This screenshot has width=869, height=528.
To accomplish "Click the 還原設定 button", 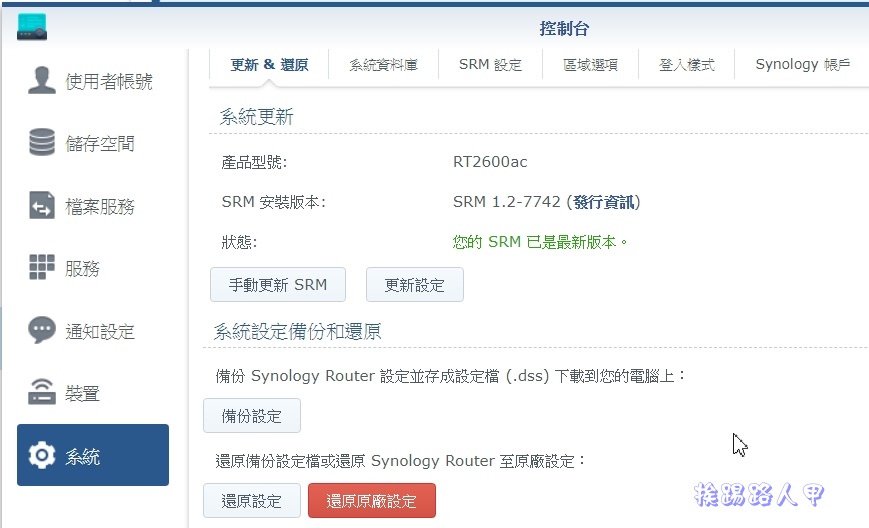I will tap(252, 501).
